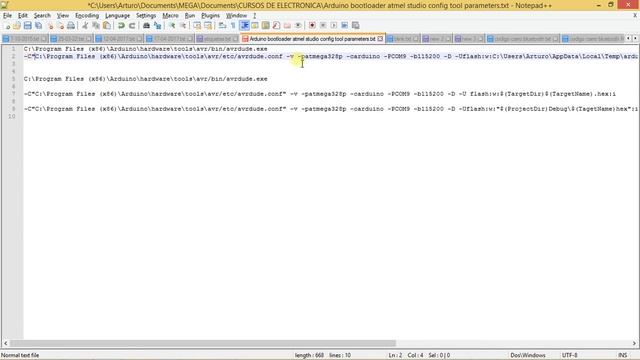Click horizontal scrollbar left arrow
Viewport: 640px width, 360px height.
[x=5, y=343]
